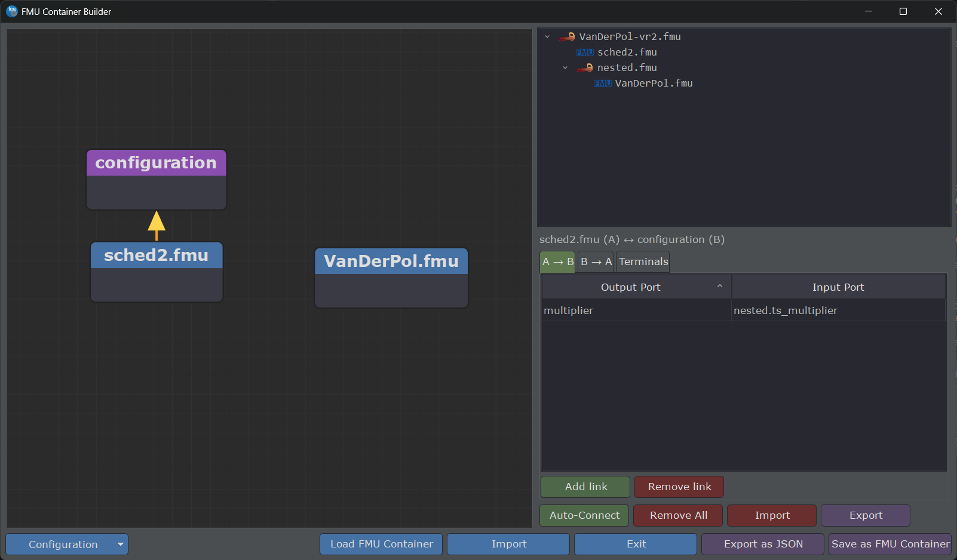Image resolution: width=957 pixels, height=560 pixels.
Task: Open the Configuration dropdown arrow
Action: click(x=121, y=544)
